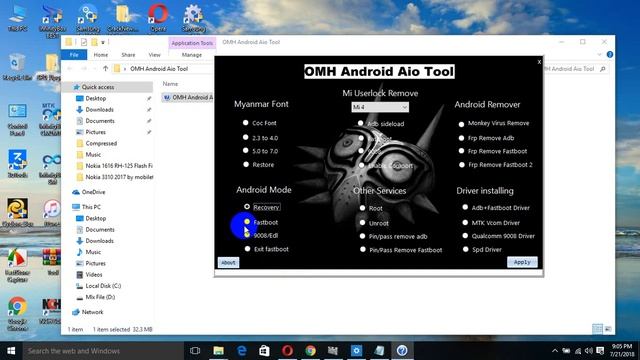Open the Mi 4 device model dropdown
The width and height of the screenshot is (640, 360).
[380, 107]
